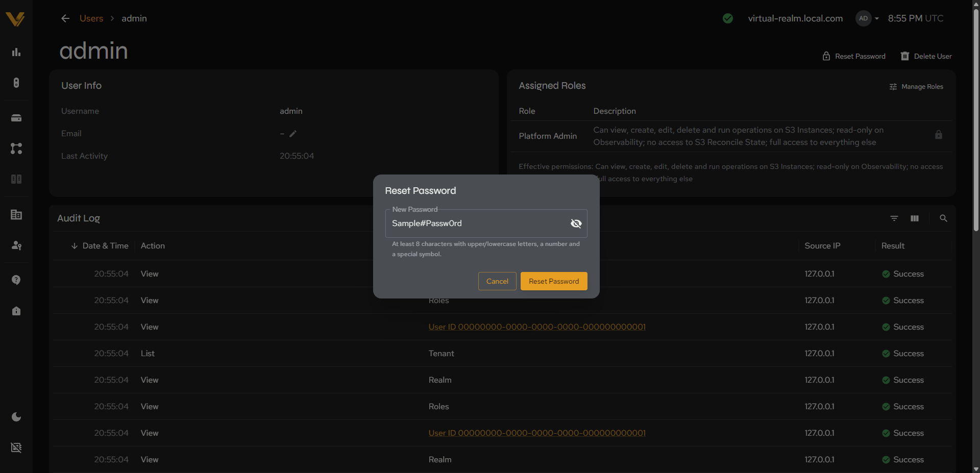This screenshot has width=980, height=473.
Task: Open the second User ID 00000000 link
Action: pyautogui.click(x=537, y=433)
